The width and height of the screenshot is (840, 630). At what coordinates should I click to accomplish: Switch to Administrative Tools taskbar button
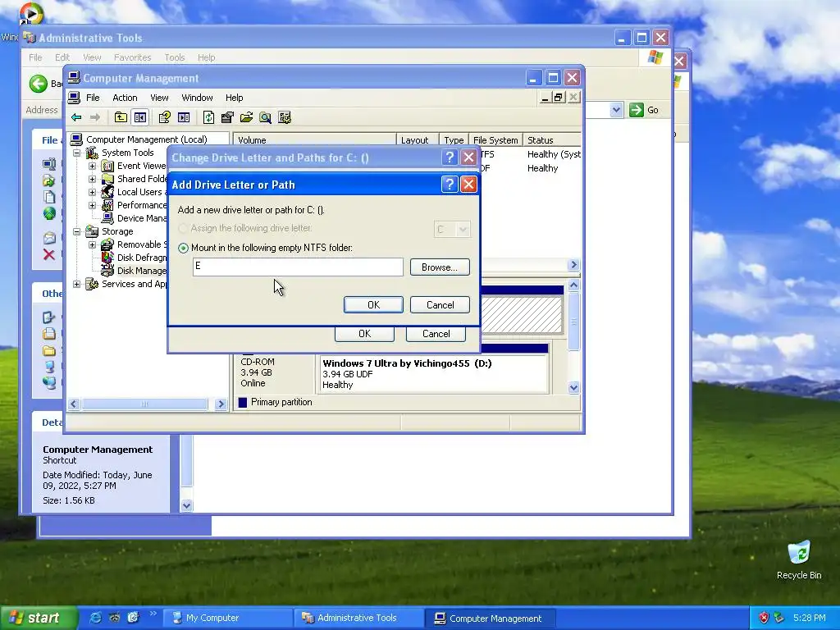358,618
